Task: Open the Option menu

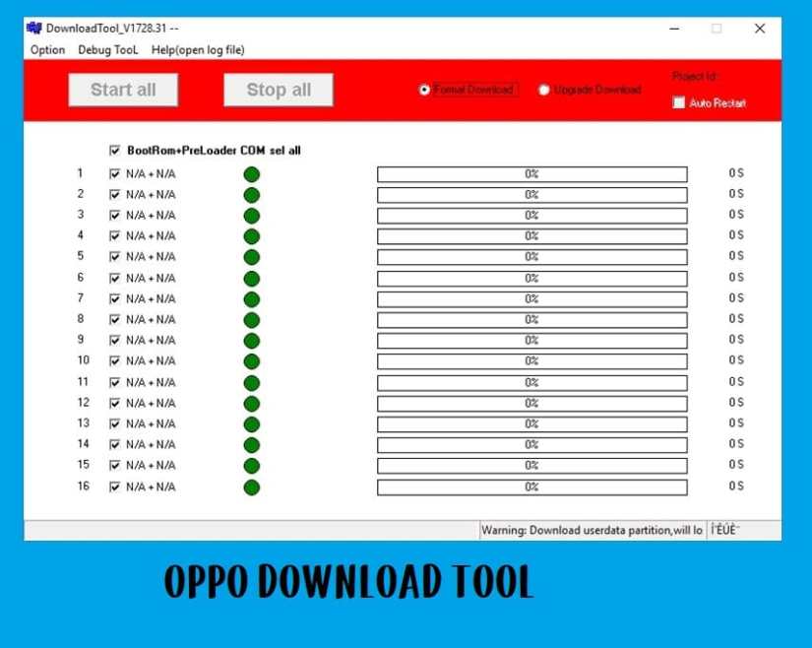Action: [47, 50]
